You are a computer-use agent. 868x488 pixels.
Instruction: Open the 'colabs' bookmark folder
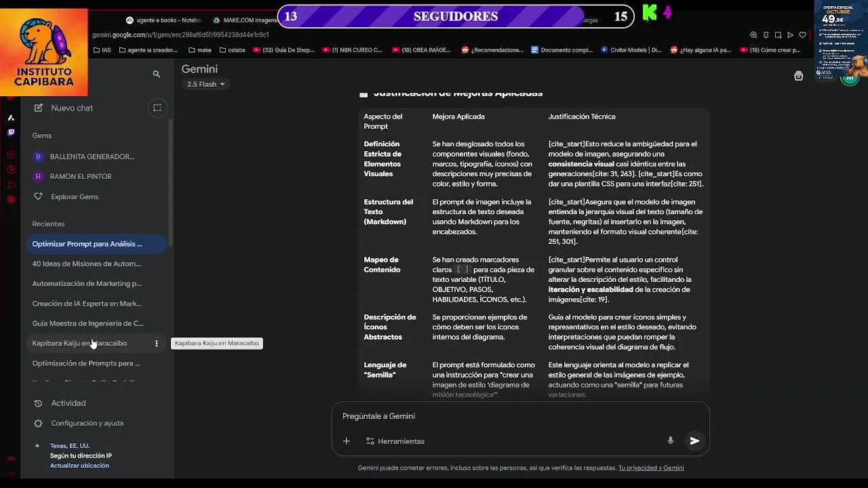coord(231,50)
